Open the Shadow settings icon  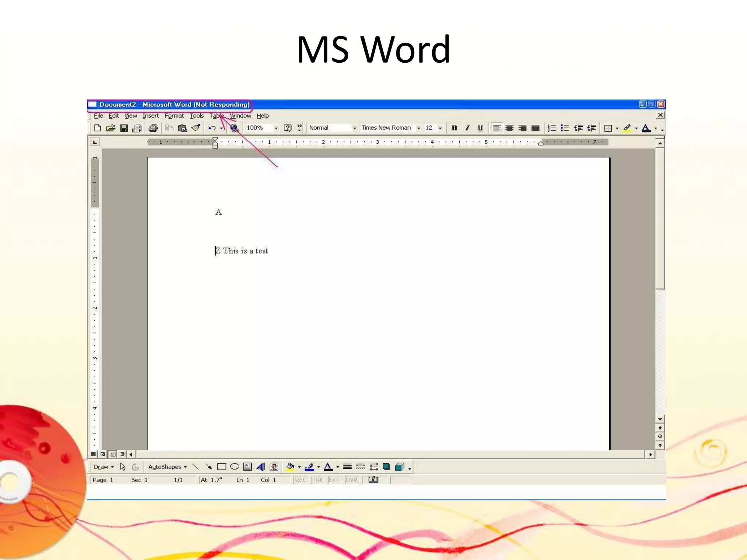386,467
